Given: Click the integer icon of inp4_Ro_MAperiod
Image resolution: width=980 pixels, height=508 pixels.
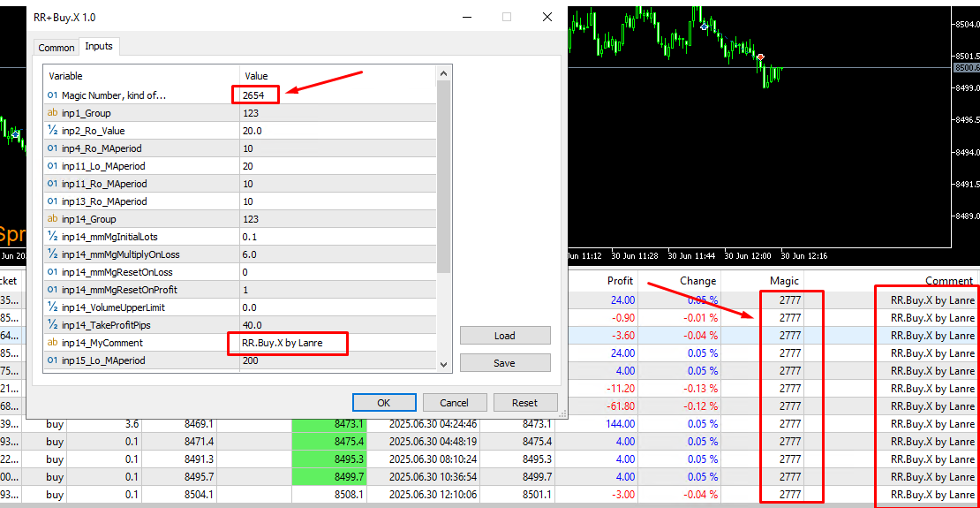Looking at the screenshot, I should click(x=52, y=148).
